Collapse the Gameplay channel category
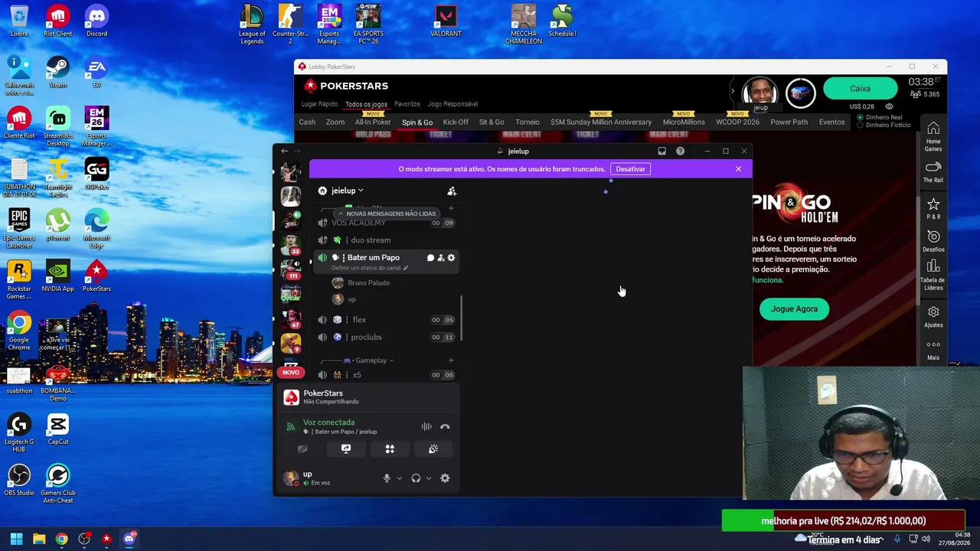 [x=369, y=360]
